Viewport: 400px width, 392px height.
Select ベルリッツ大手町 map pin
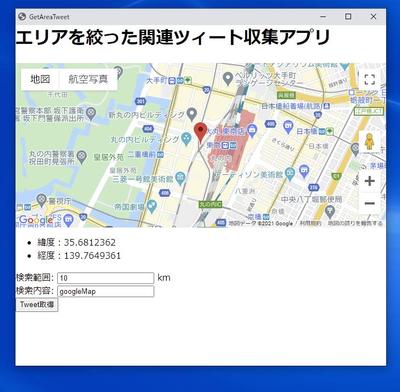[228, 79]
